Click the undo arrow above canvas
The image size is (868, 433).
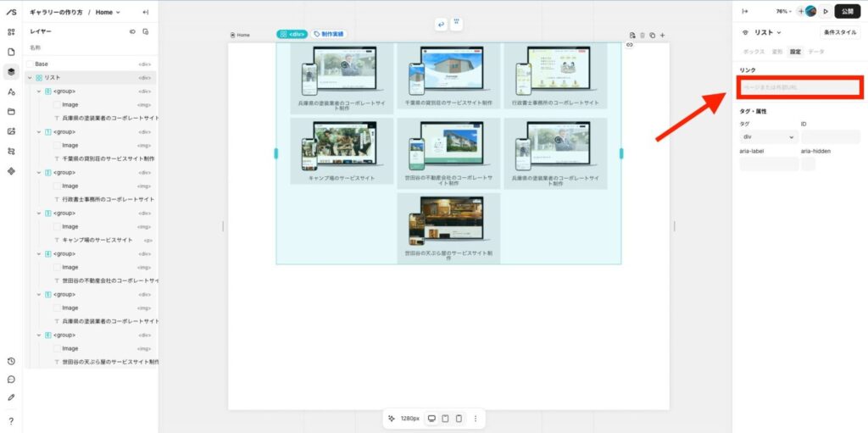click(440, 24)
